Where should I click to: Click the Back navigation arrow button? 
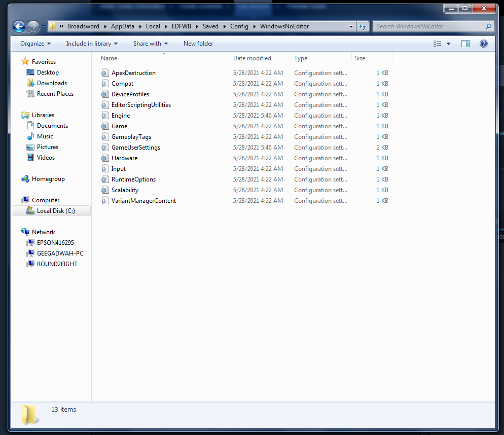pos(19,26)
